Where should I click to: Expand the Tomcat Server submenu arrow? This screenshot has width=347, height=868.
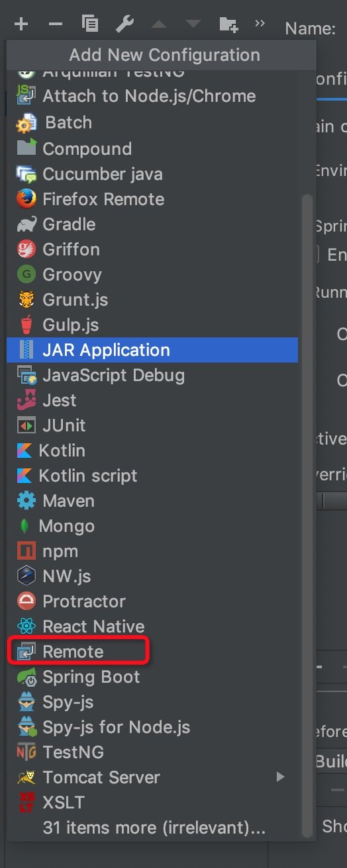click(281, 777)
